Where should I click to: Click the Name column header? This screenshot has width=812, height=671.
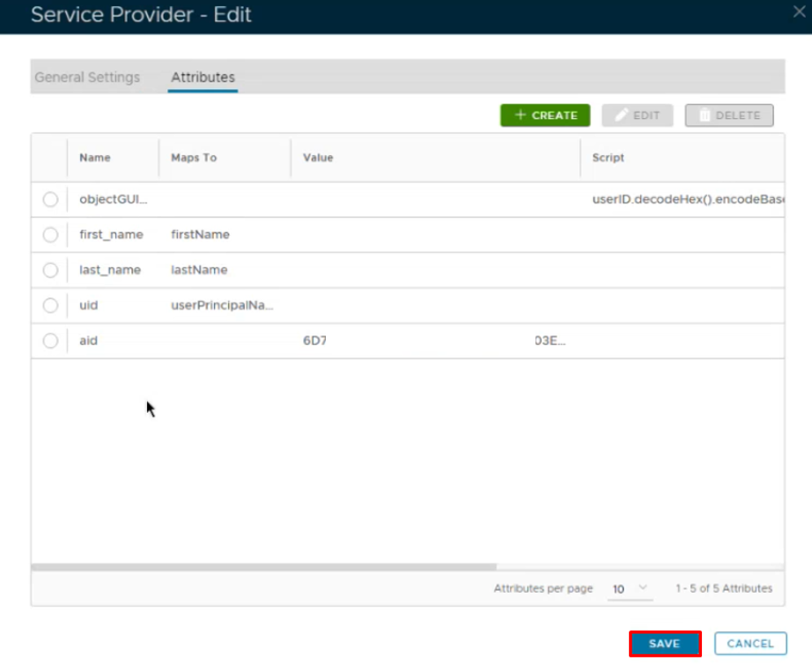pyautogui.click(x=95, y=158)
